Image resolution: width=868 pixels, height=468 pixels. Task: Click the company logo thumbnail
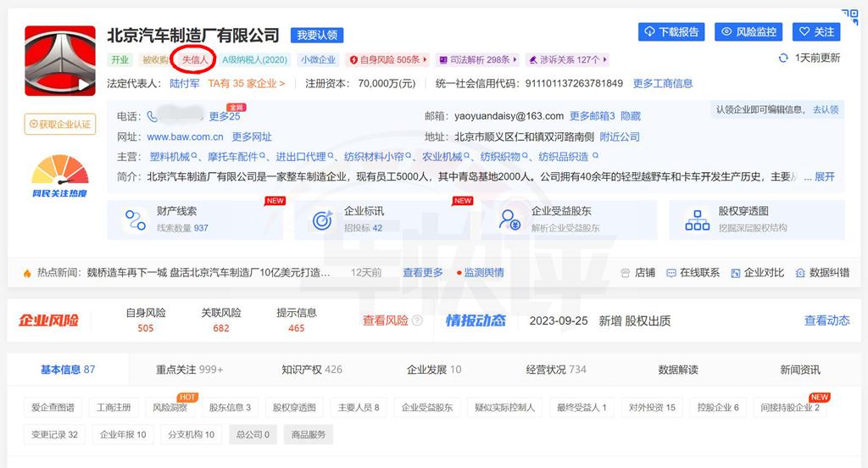(x=60, y=60)
